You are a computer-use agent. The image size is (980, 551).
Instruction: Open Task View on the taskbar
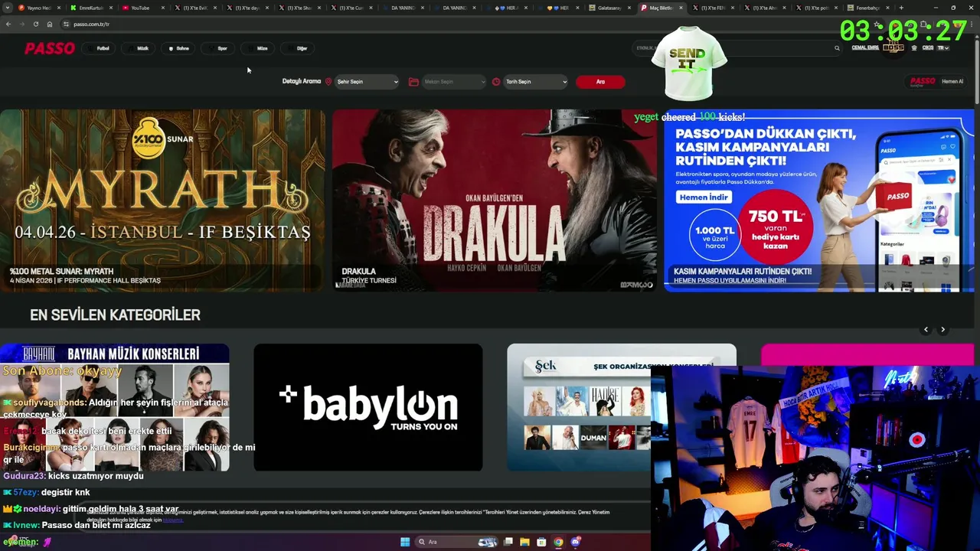coord(508,542)
